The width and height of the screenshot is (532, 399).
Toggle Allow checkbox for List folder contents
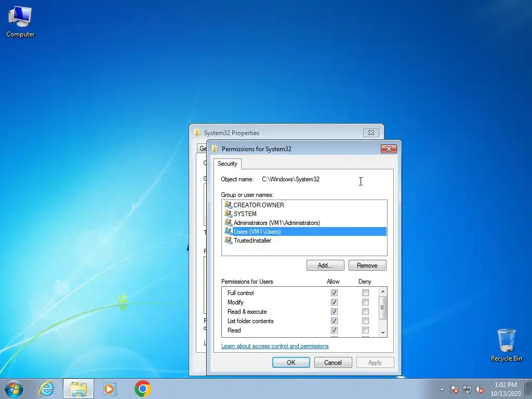coord(334,321)
